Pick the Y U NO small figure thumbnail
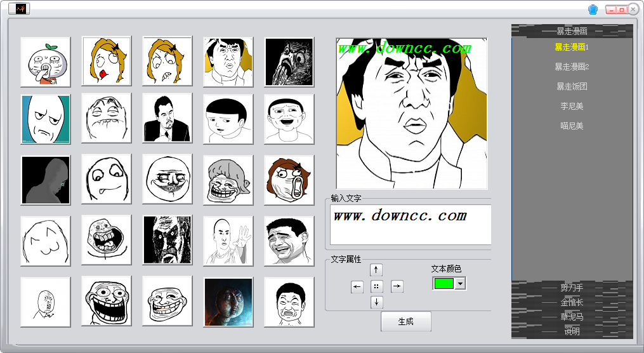 46,302
